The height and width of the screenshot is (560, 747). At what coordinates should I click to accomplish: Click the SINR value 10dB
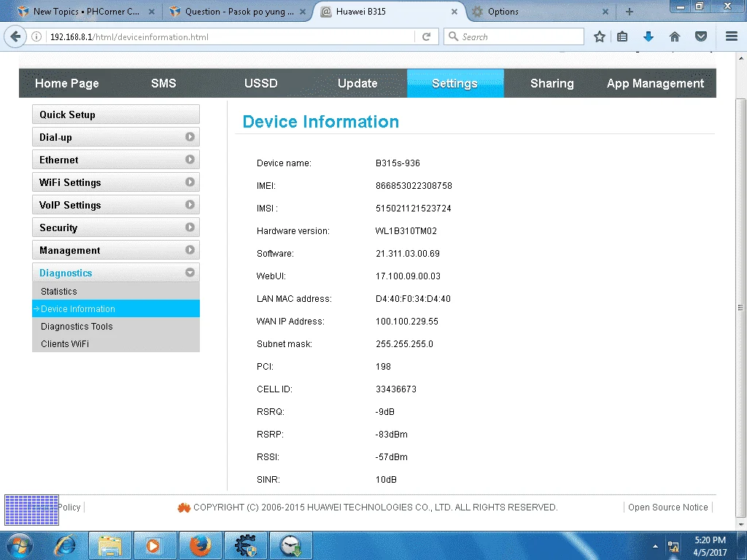coord(386,480)
